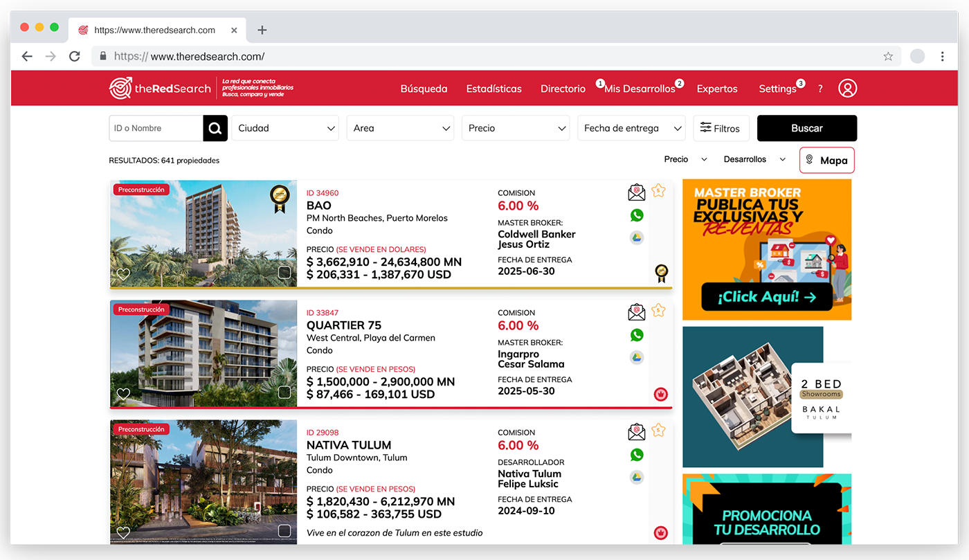Expand the Precio sort dropdown
Viewport: 969px width, 560px height.
(685, 159)
